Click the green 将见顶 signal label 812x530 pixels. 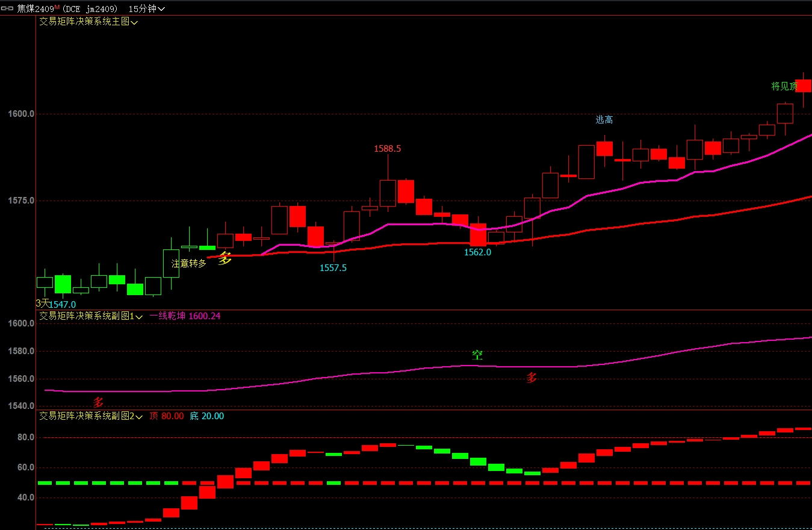coord(784,87)
